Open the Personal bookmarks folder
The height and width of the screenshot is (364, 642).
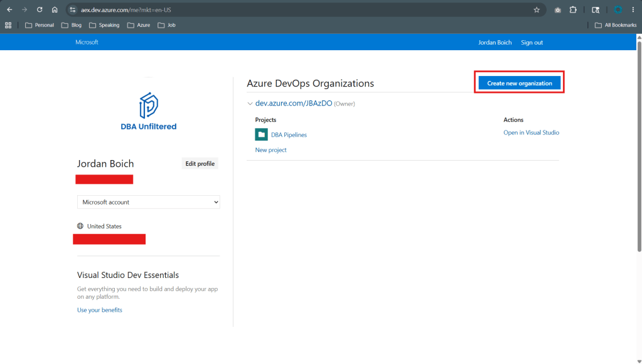(40, 25)
